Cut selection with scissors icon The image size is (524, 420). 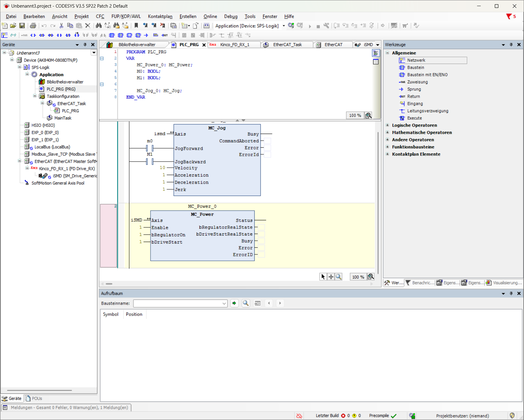click(x=62, y=26)
